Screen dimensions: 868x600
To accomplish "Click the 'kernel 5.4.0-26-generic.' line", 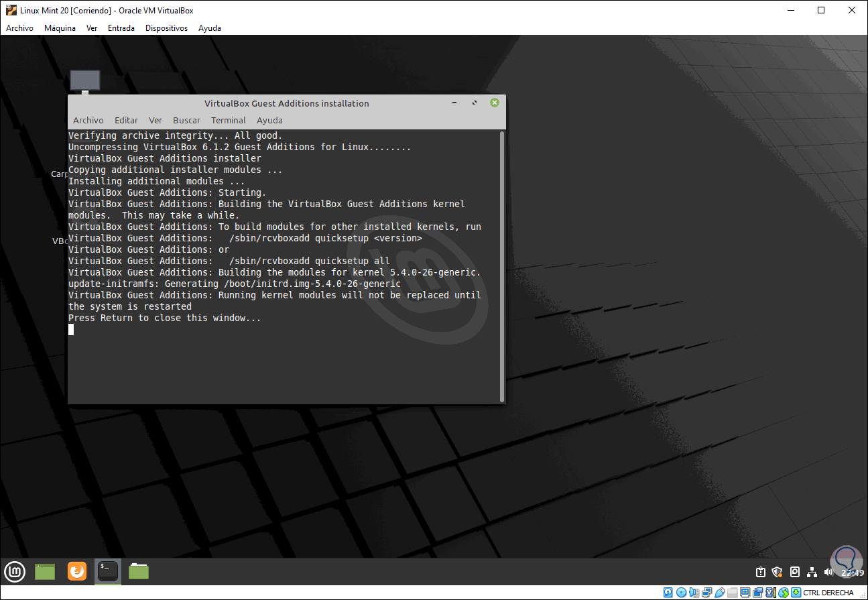I will pos(275,272).
